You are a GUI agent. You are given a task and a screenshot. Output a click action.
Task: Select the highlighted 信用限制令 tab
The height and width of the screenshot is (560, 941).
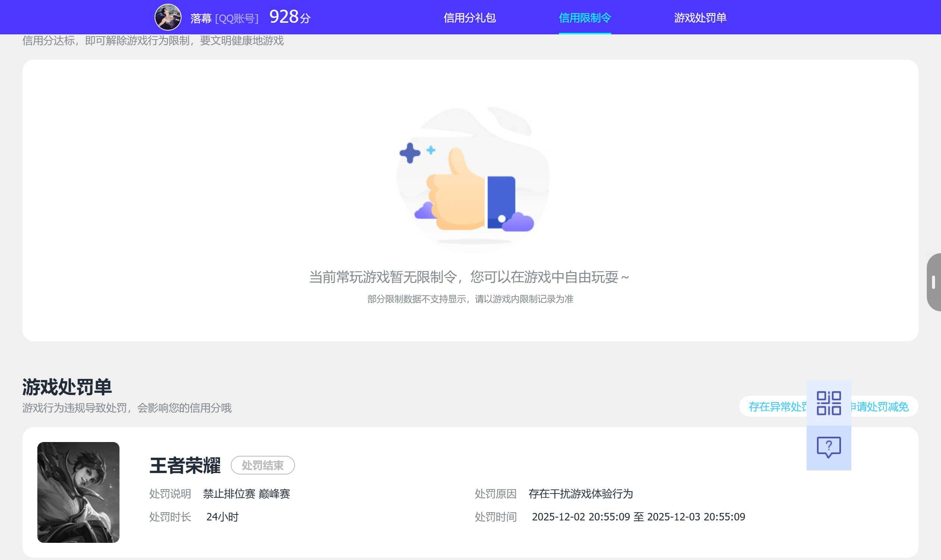584,17
